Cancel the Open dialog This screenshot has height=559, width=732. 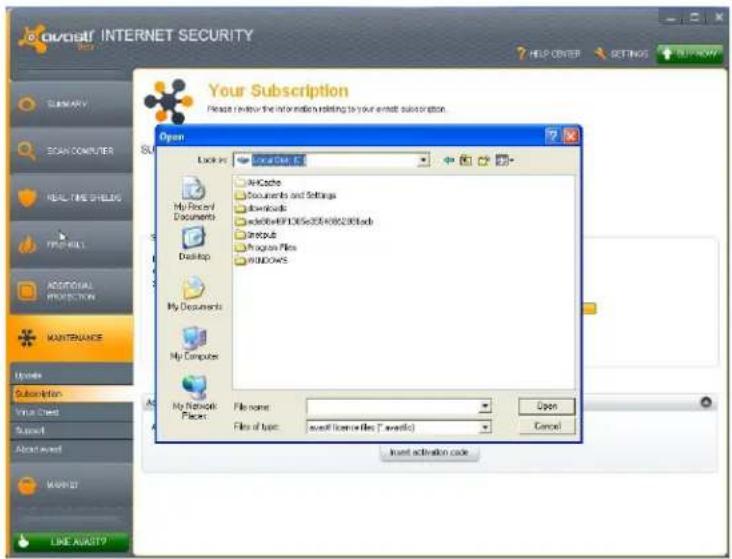click(547, 426)
